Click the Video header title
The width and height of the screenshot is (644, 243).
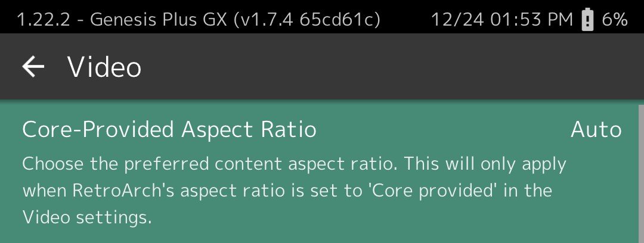tap(104, 67)
